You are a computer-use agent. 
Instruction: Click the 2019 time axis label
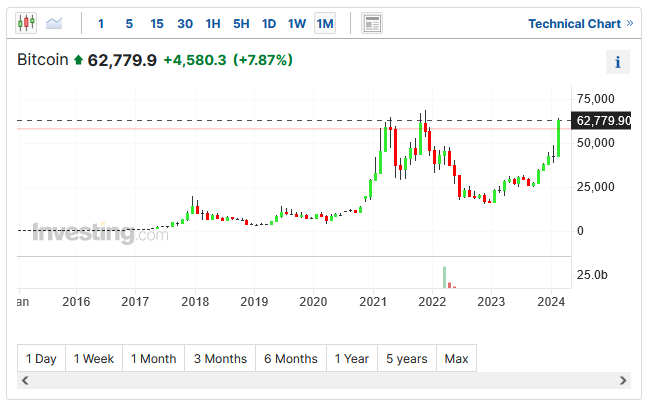click(x=254, y=302)
